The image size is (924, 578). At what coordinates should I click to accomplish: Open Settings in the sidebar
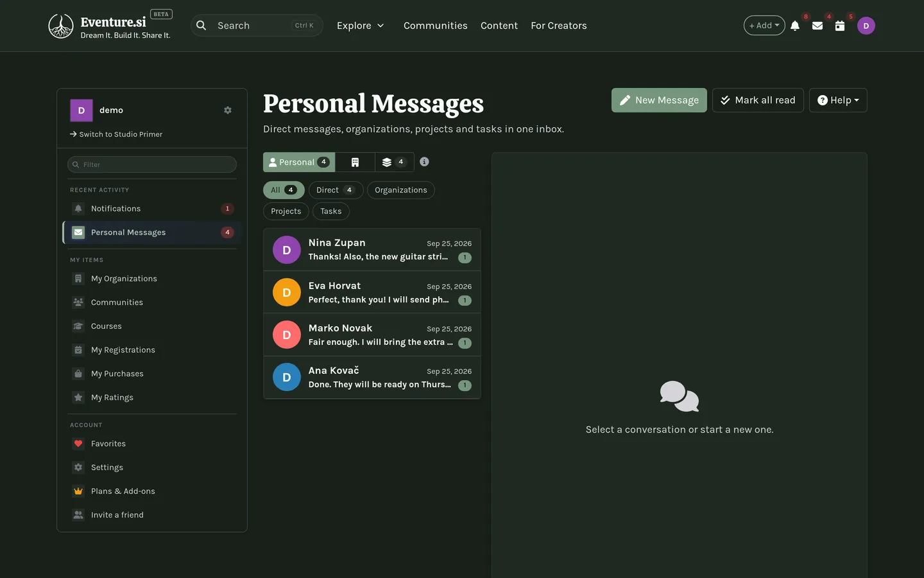[x=152, y=468]
